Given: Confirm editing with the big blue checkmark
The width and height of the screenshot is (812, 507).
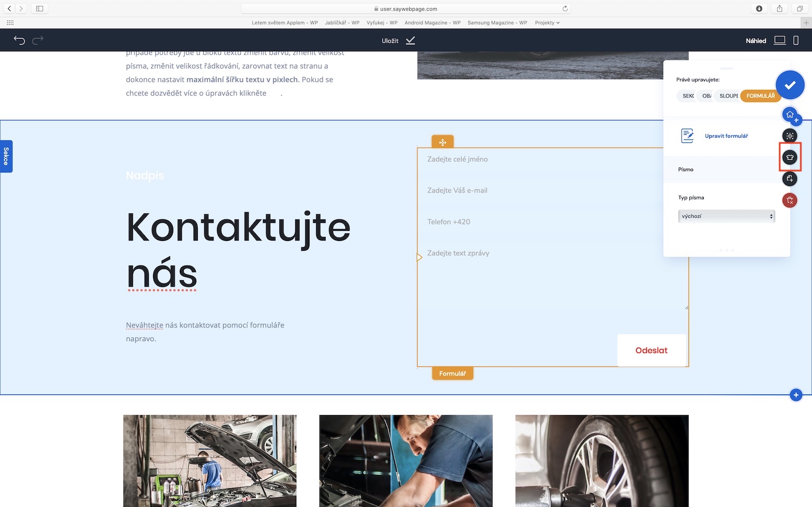Looking at the screenshot, I should (x=790, y=85).
